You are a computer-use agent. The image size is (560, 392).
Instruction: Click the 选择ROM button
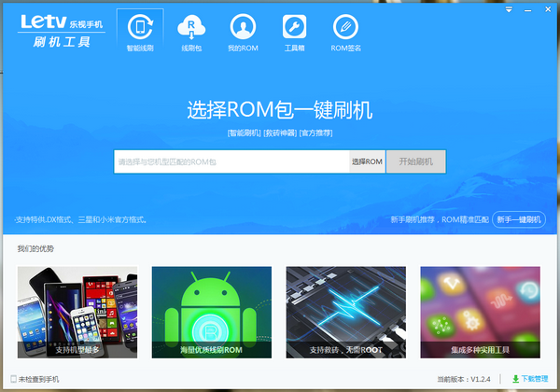(x=367, y=161)
